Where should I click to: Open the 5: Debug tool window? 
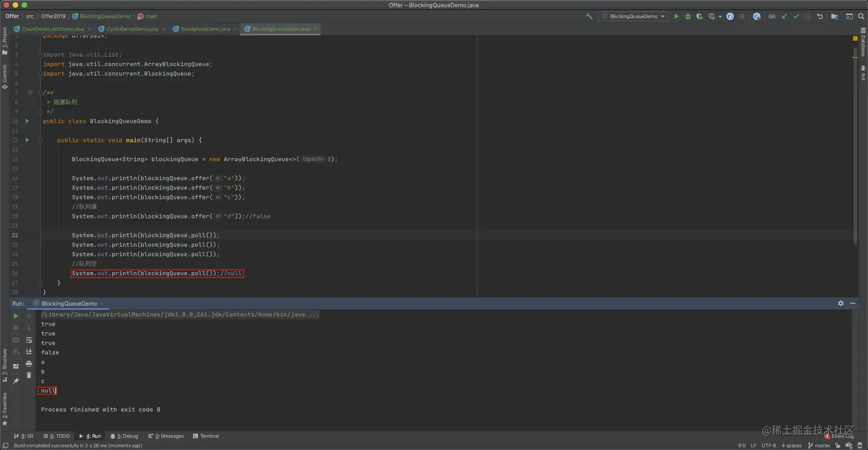(124, 436)
